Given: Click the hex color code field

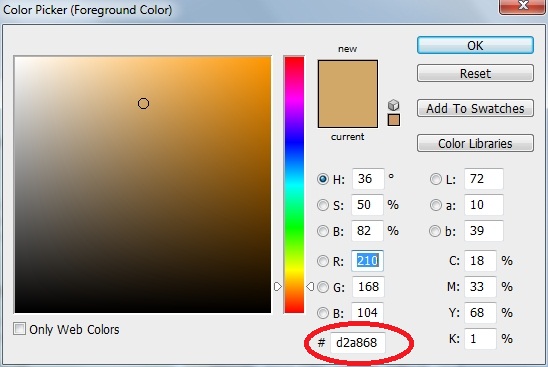Looking at the screenshot, I should pyautogui.click(x=358, y=343).
